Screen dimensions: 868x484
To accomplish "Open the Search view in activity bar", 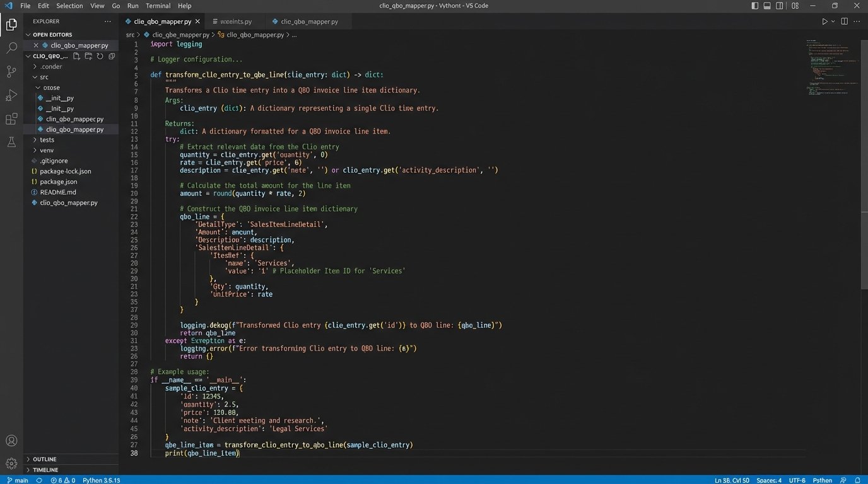I will click(11, 48).
